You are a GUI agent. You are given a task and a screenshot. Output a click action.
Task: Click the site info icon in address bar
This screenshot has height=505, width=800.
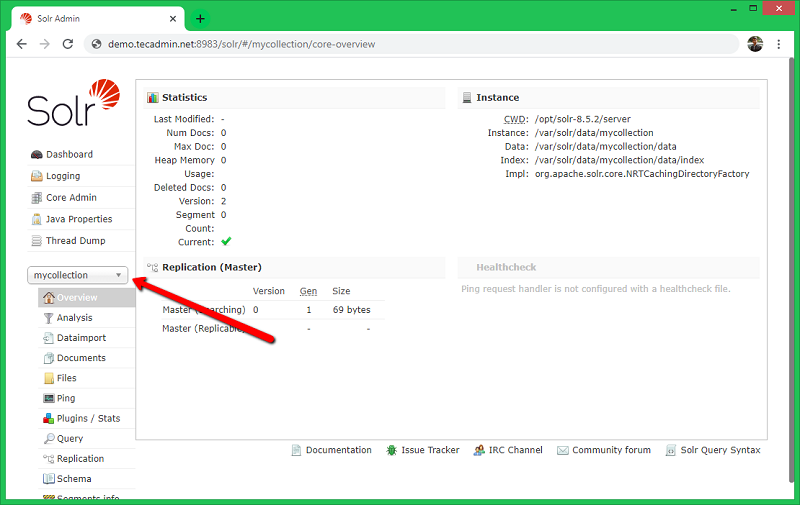pyautogui.click(x=96, y=44)
